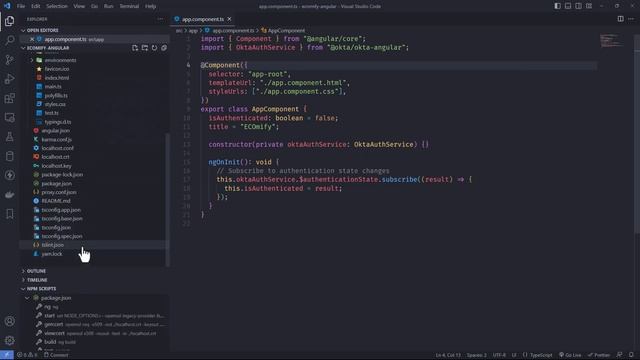Change the UTF-8 file encoding
This screenshot has height=360, width=640.
click(x=499, y=355)
